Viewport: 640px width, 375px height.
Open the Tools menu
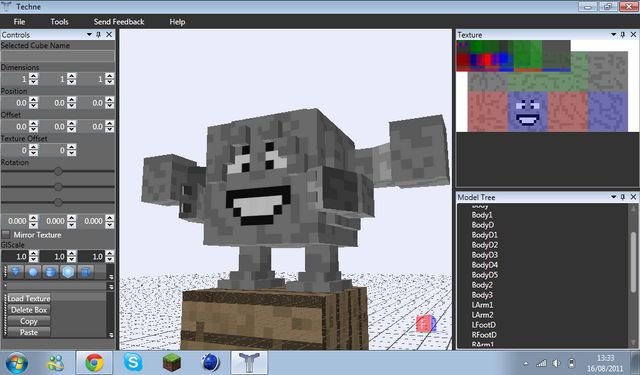(59, 22)
